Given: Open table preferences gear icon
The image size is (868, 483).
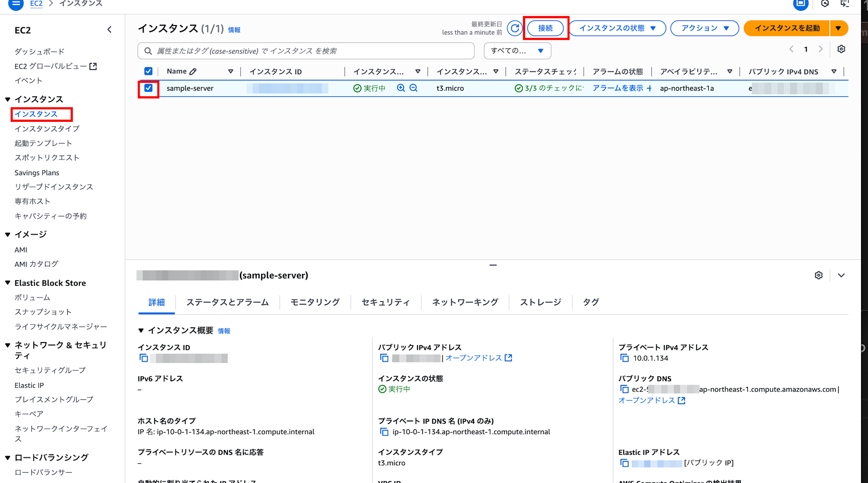Looking at the screenshot, I should tap(841, 49).
